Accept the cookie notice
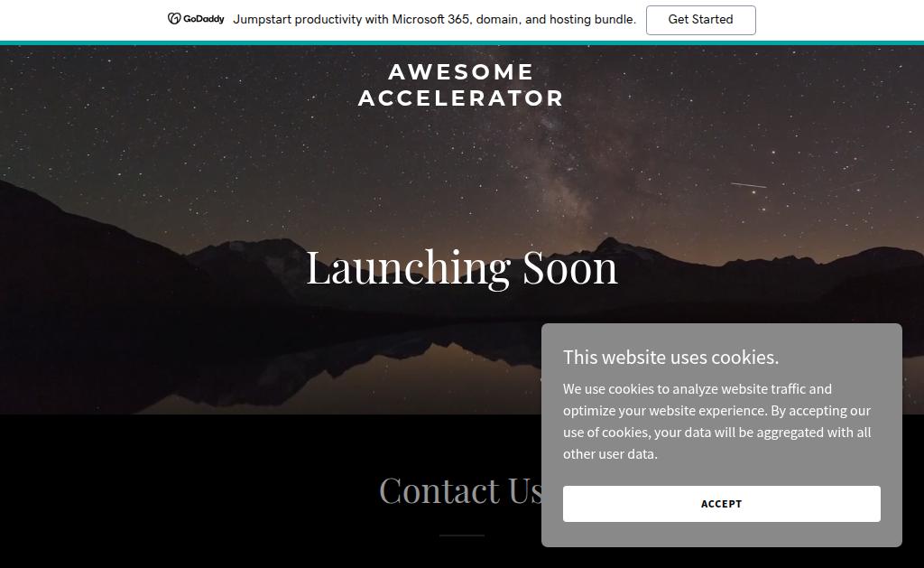Viewport: 924px width, 568px height. click(721, 504)
